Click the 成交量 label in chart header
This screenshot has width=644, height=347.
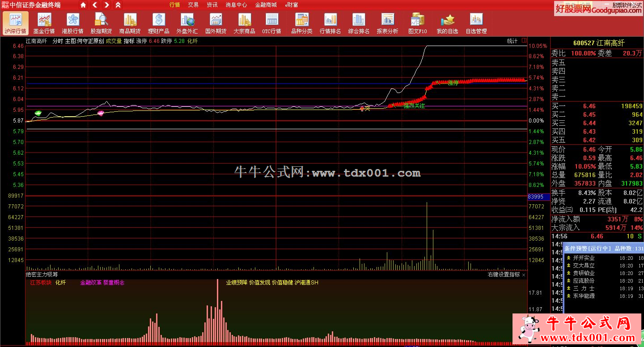point(114,41)
